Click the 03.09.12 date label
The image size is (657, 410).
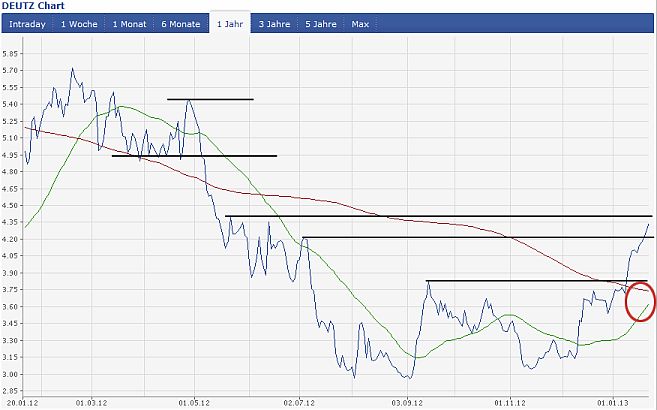pos(407,403)
